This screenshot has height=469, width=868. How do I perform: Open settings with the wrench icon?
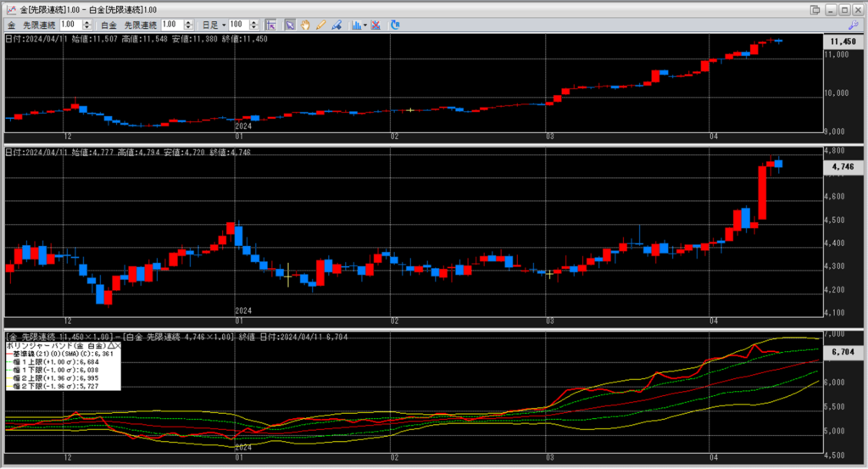pos(855,25)
